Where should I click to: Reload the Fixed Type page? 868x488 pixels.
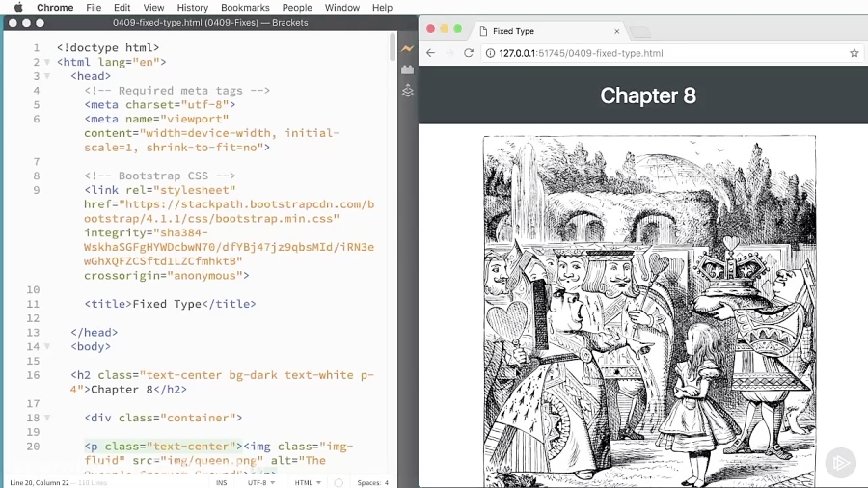pos(469,53)
